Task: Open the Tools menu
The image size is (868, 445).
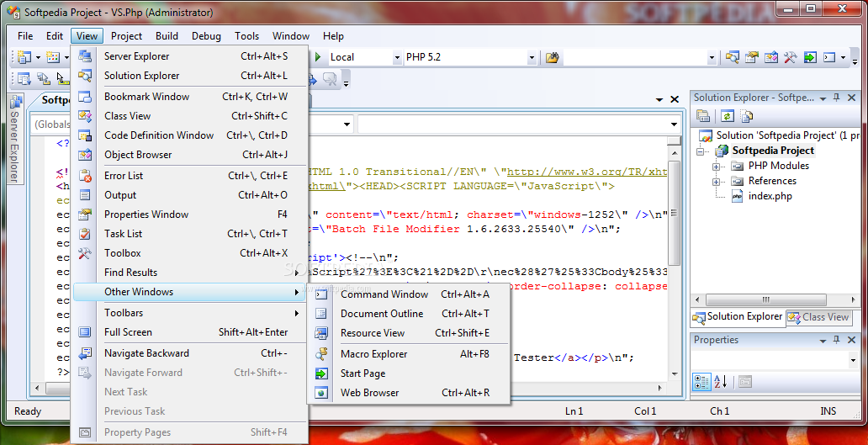Action: coord(247,36)
